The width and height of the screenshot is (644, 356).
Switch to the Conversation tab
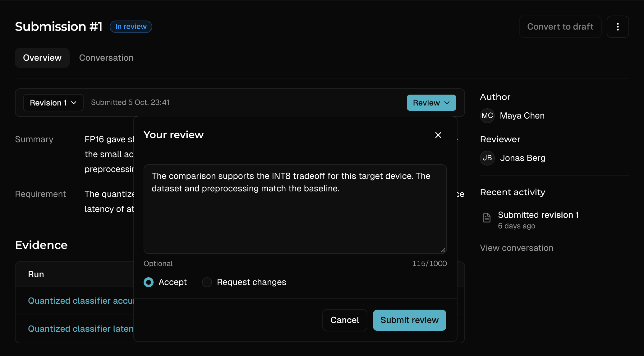coord(106,58)
